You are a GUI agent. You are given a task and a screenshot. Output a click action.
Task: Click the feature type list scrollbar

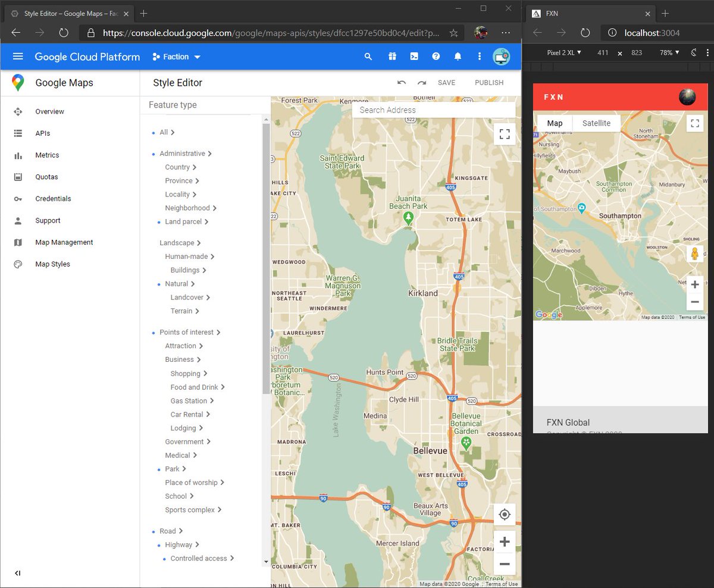click(266, 258)
